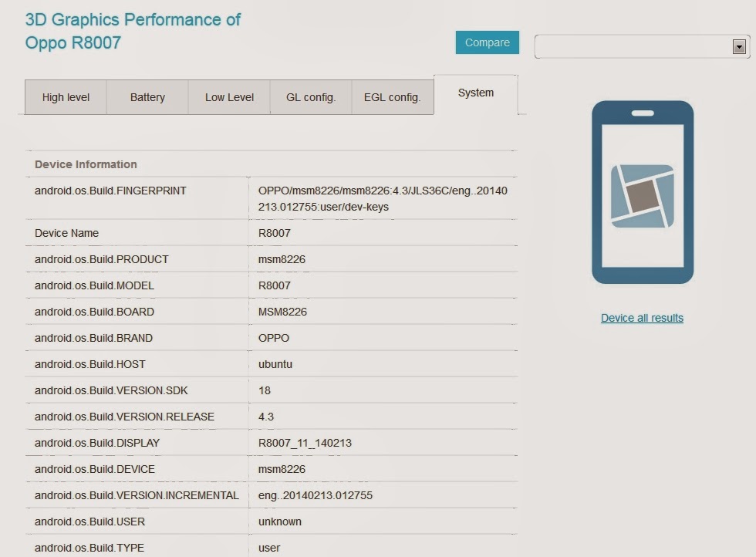Open the device comparison dropdown arrow
The height and width of the screenshot is (557, 756).
point(739,47)
